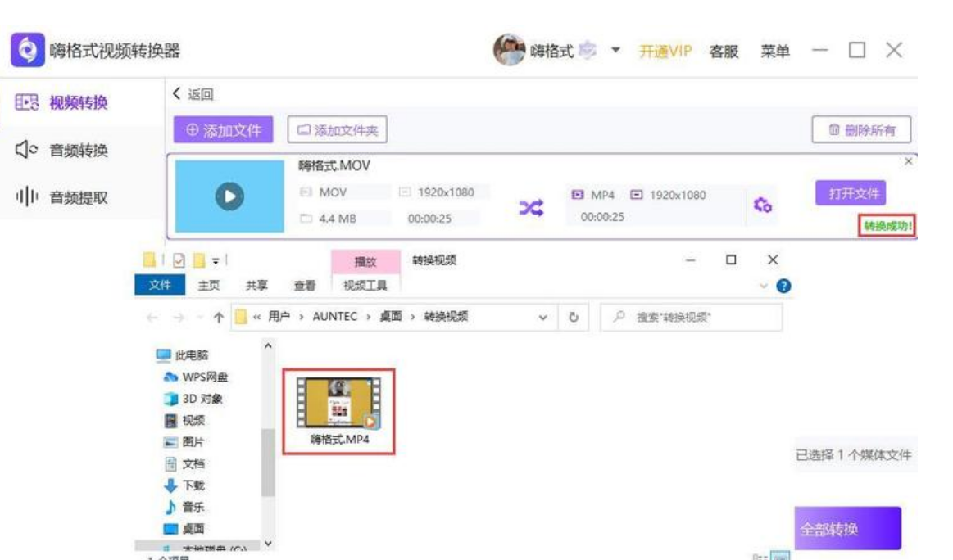Open 客服 support
This screenshot has width=953, height=560.
click(x=724, y=51)
